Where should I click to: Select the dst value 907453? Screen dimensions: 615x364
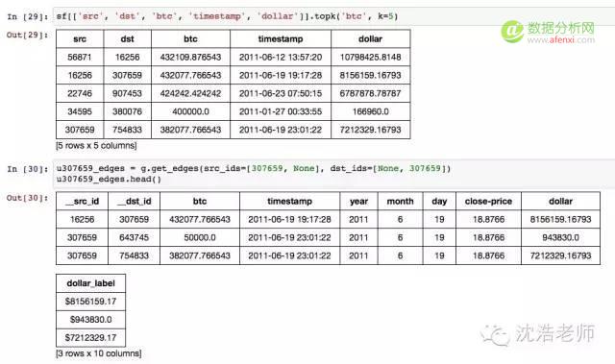(127, 94)
